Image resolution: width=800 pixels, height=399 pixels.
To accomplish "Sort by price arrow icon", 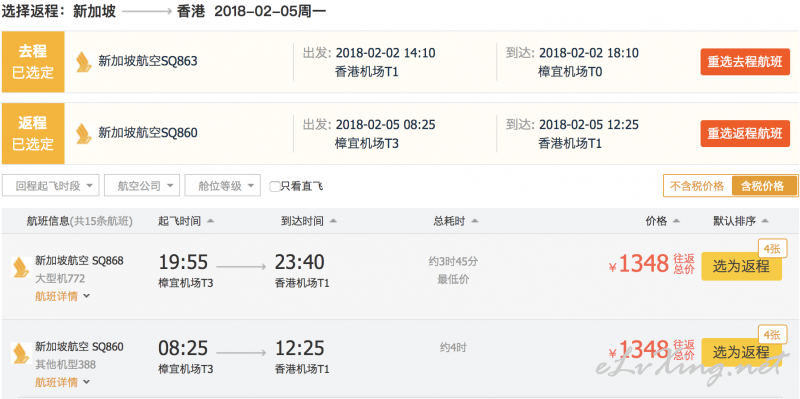I will (677, 221).
